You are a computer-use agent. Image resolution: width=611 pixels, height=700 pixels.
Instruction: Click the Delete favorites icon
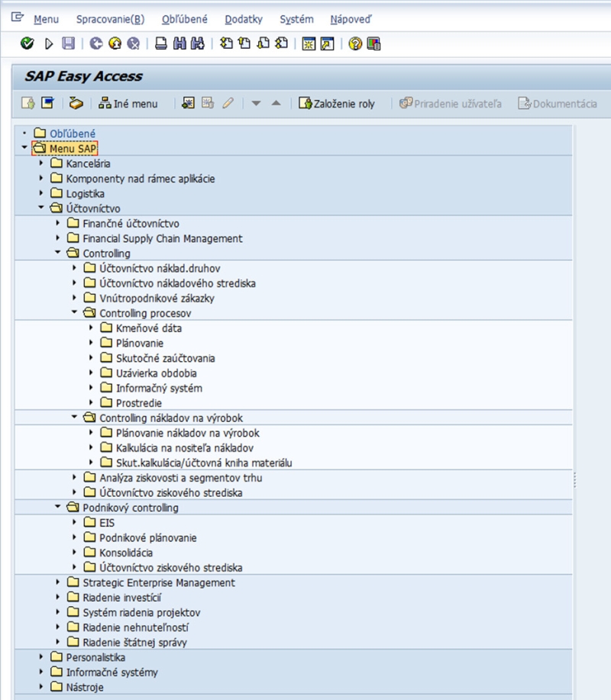(x=208, y=103)
